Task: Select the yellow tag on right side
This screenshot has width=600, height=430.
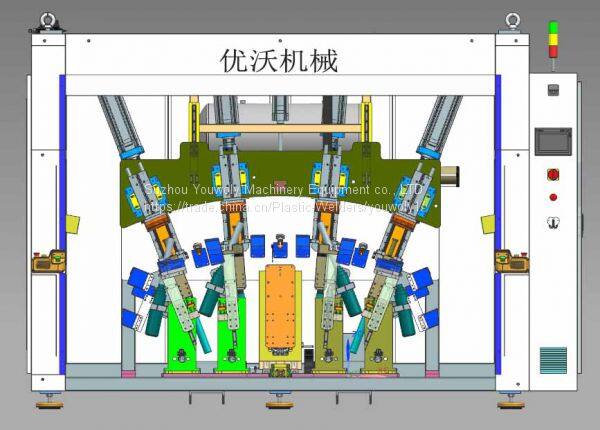Action: 489,222
